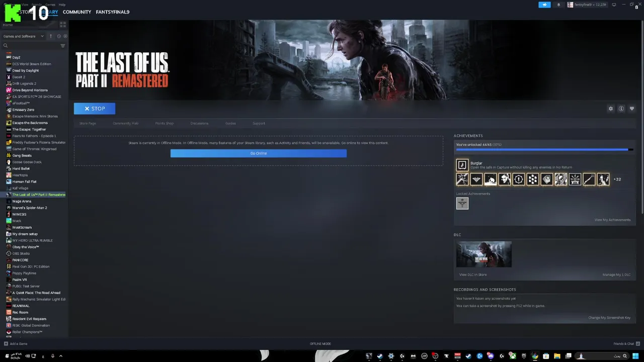
Task: Open the Guides tab
Action: pos(230,123)
